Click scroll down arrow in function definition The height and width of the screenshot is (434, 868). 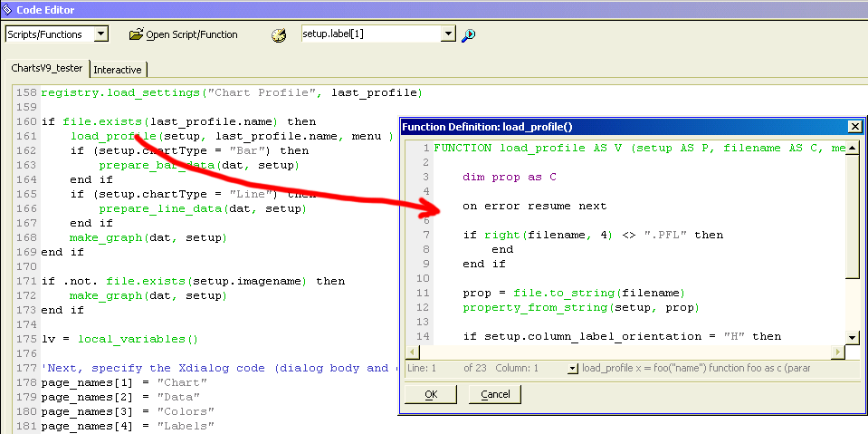coord(852,337)
